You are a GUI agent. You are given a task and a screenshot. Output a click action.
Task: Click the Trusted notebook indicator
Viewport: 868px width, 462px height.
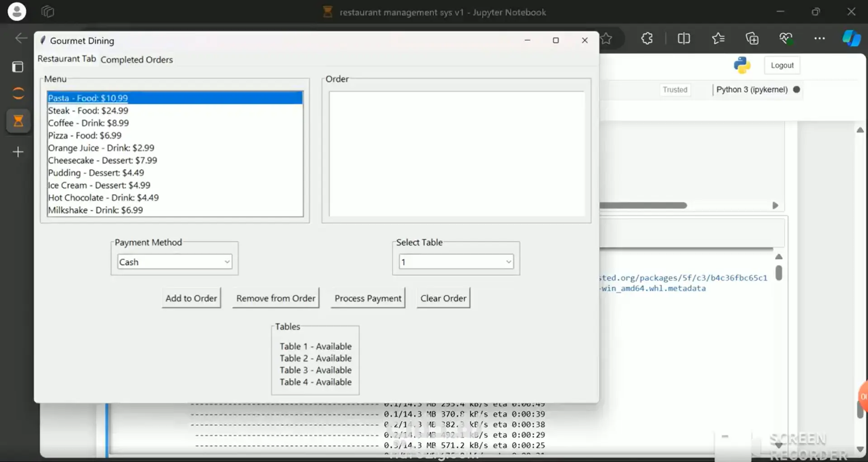tap(675, 90)
